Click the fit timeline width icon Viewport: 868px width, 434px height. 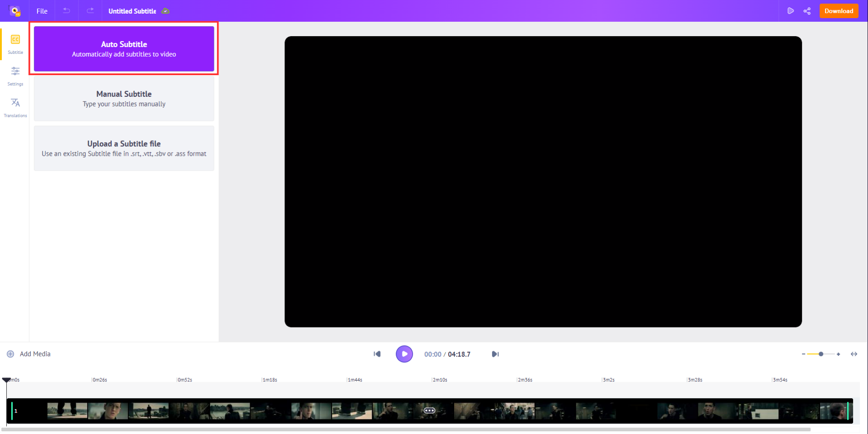[x=854, y=354]
